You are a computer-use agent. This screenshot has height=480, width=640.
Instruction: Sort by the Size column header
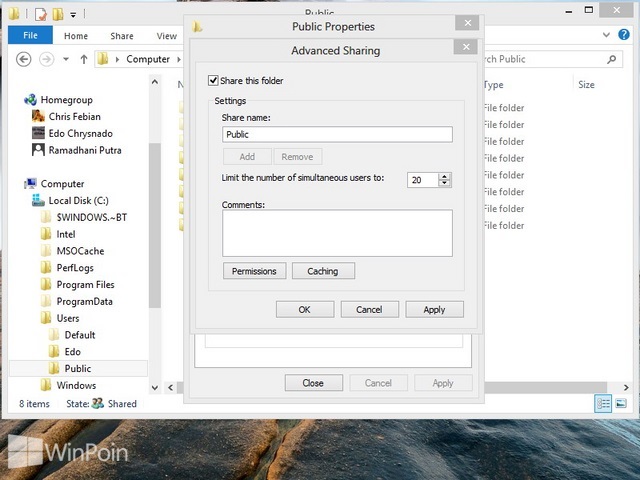pos(586,85)
